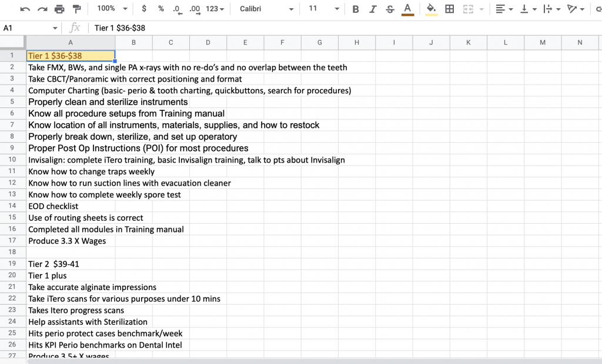The width and height of the screenshot is (602, 364).
Task: Open the text color picker
Action: click(x=407, y=9)
